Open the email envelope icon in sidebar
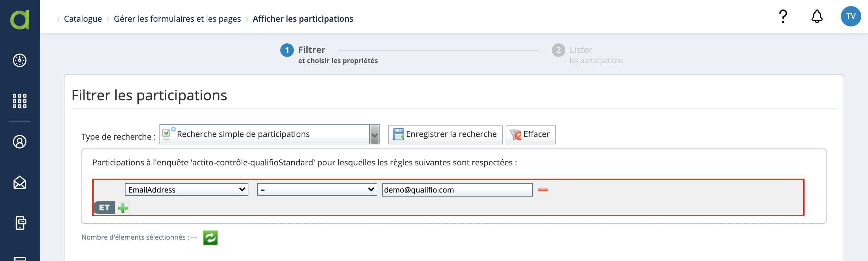868x261 pixels. click(x=20, y=182)
